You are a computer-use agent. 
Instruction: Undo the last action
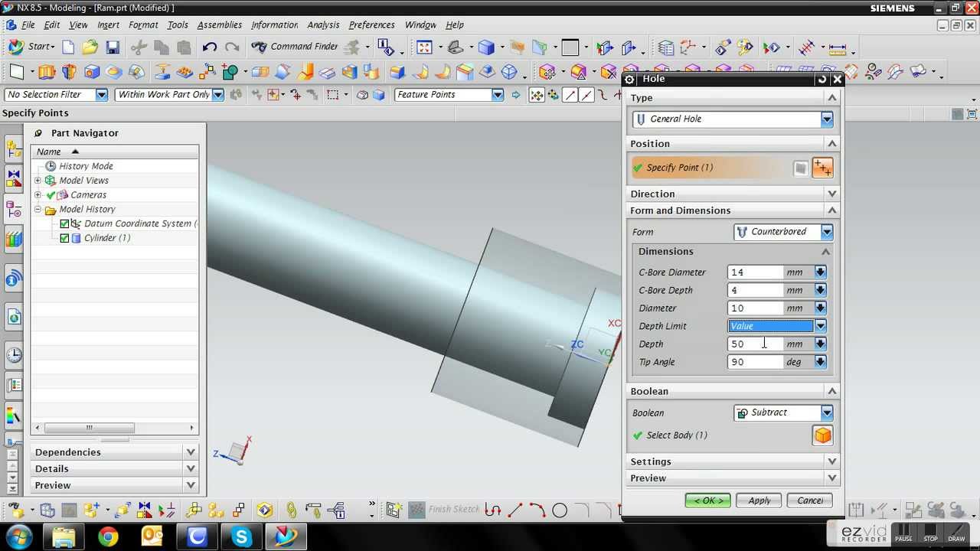coord(210,47)
